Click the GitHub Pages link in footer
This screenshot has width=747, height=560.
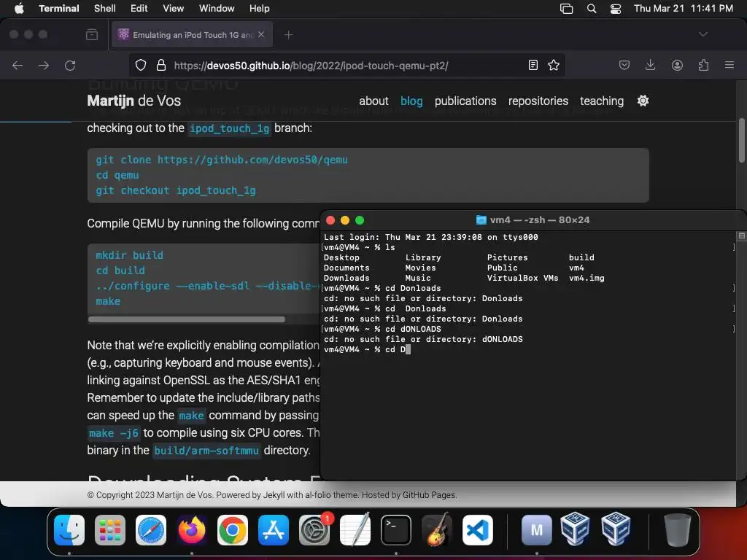tap(429, 495)
